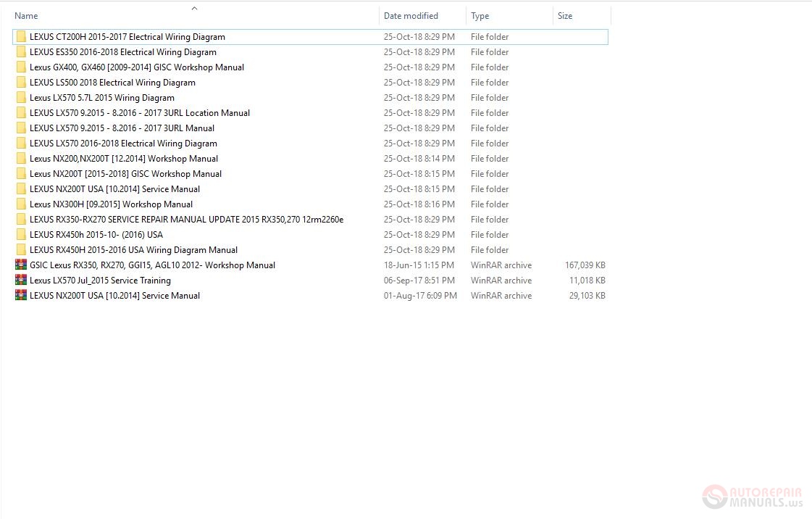812x519 pixels.
Task: Select Lexus NX200,NX200T [12.2014] Workshop Manual name
Action: pyautogui.click(x=124, y=159)
